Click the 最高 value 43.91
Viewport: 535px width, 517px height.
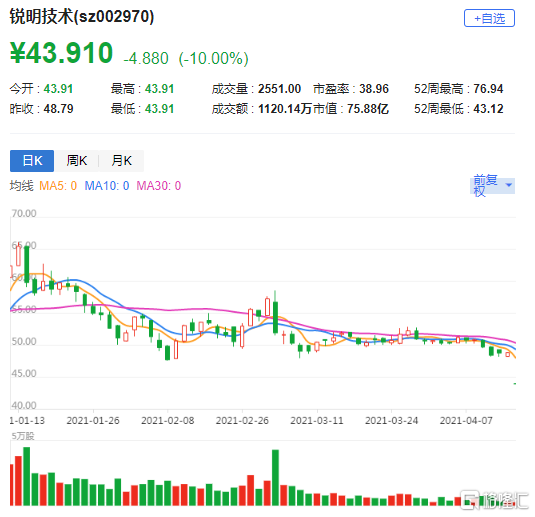159,89
